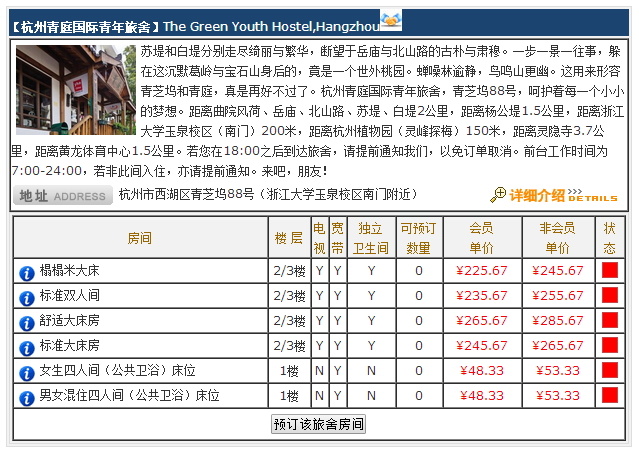Image resolution: width=639 pixels, height=451 pixels.
Task: Click red status square for 舒适大床房
Action: (x=610, y=320)
